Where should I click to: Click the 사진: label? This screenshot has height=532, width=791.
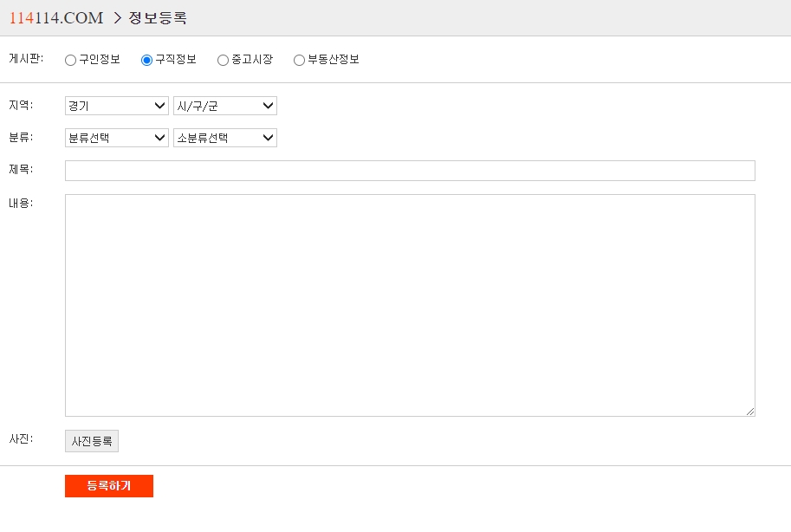pos(21,439)
